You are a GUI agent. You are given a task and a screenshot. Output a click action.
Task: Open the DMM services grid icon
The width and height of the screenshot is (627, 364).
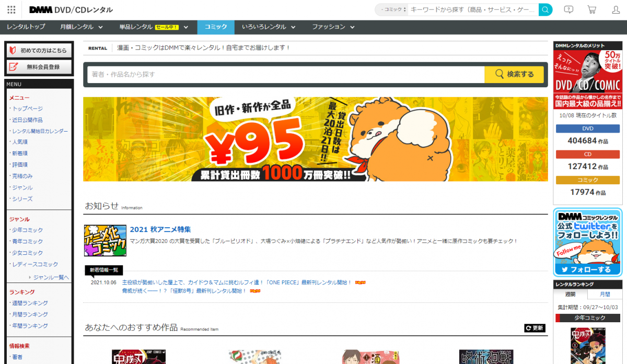pos(11,10)
